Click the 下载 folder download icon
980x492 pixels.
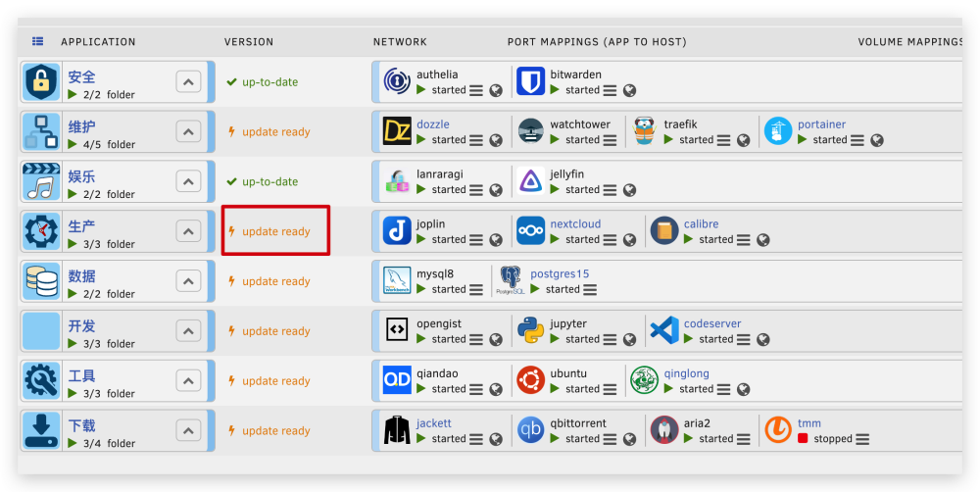point(41,430)
